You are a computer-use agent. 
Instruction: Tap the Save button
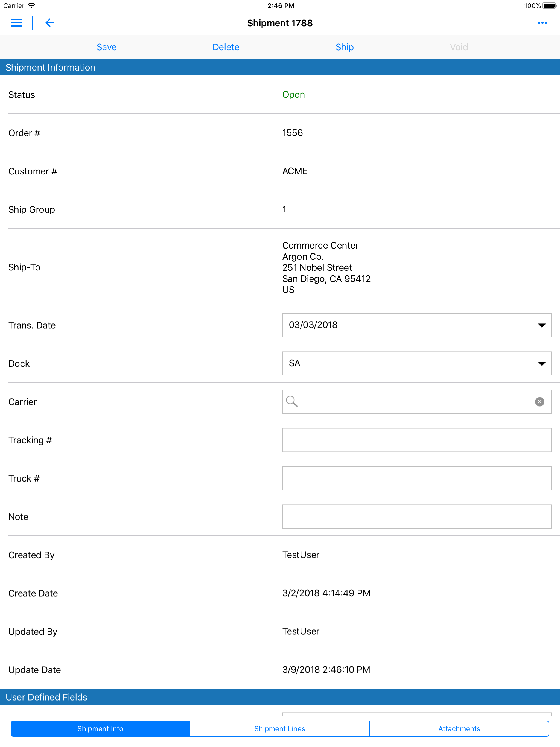pyautogui.click(x=107, y=47)
